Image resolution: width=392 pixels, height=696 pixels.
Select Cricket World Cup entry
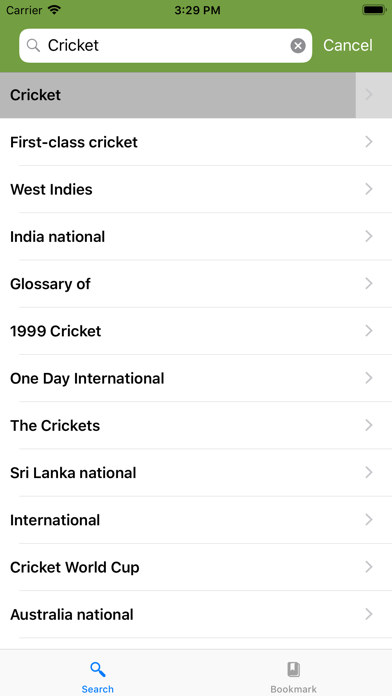click(x=196, y=567)
